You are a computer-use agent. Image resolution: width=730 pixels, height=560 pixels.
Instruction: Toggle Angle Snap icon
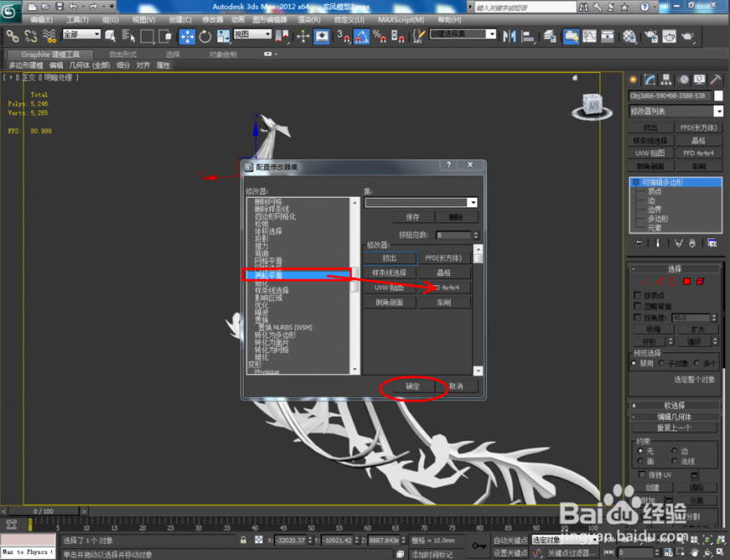361,36
